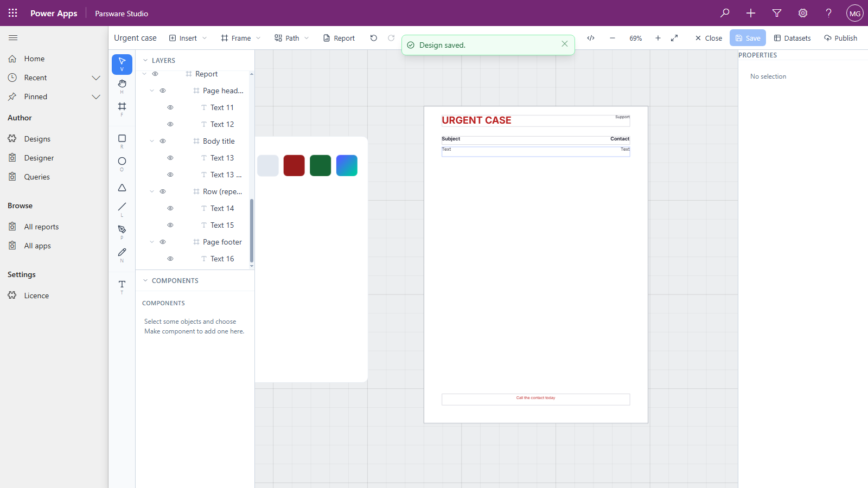The image size is (868, 488).
Task: Activate the Pen tool
Action: tap(122, 232)
